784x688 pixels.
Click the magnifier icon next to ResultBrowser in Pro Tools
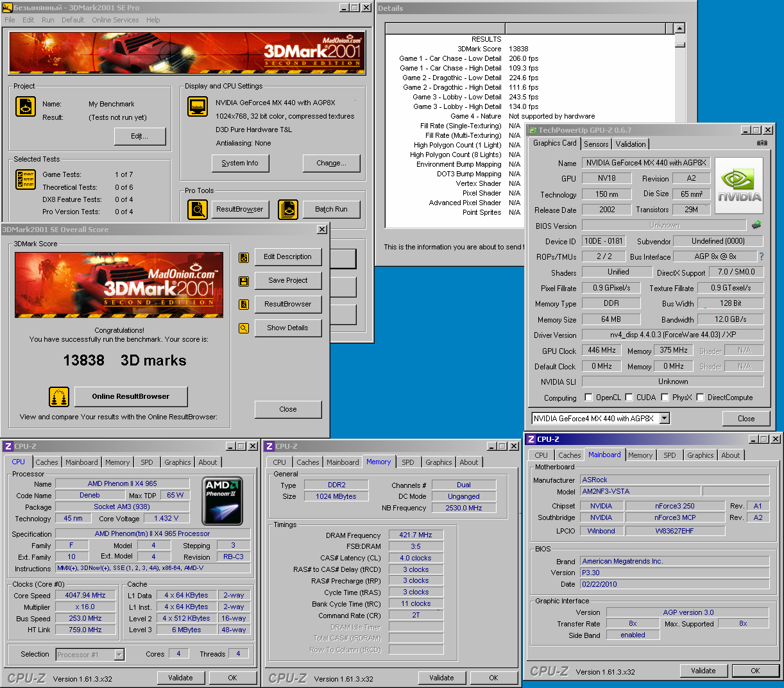[x=198, y=209]
